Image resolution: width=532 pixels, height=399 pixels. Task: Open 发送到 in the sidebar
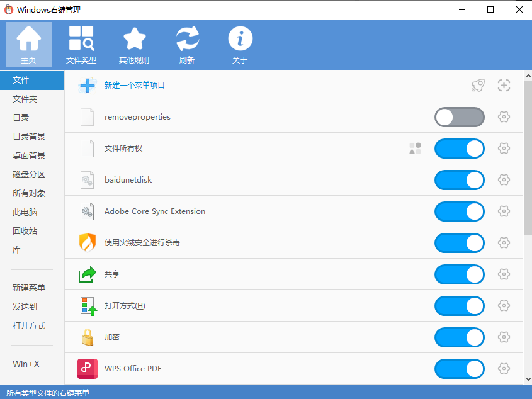click(32, 306)
